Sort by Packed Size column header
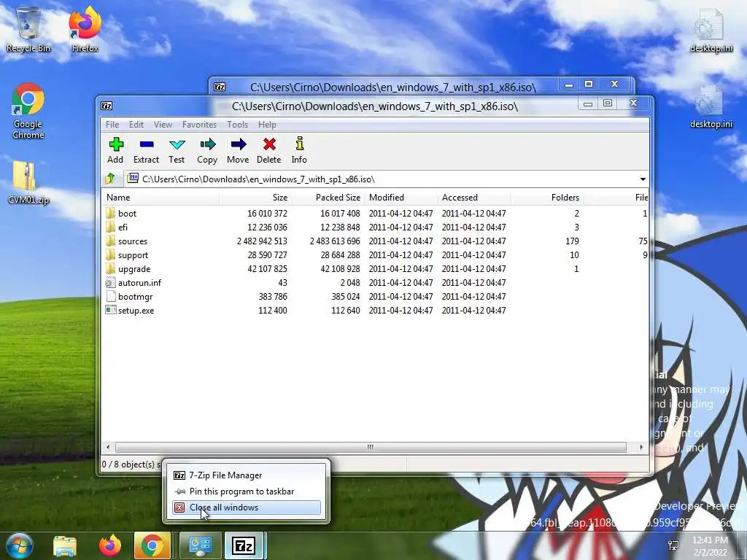This screenshot has width=747, height=560. click(x=328, y=197)
